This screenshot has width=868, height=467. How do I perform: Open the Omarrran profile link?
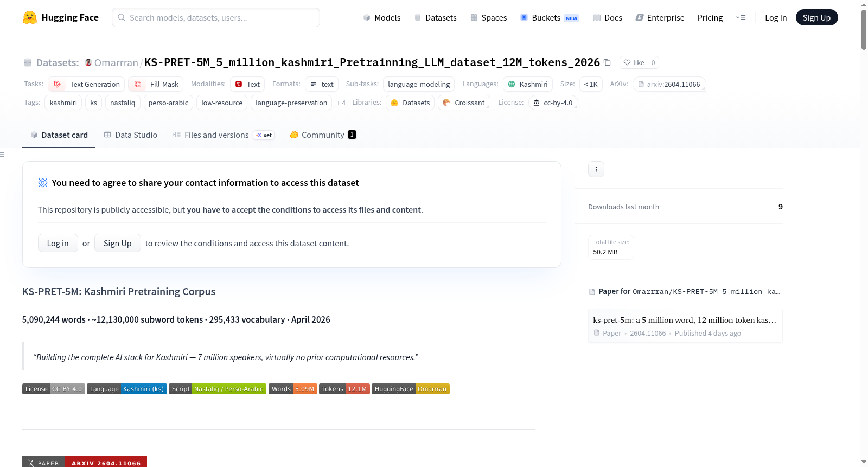pyautogui.click(x=116, y=63)
